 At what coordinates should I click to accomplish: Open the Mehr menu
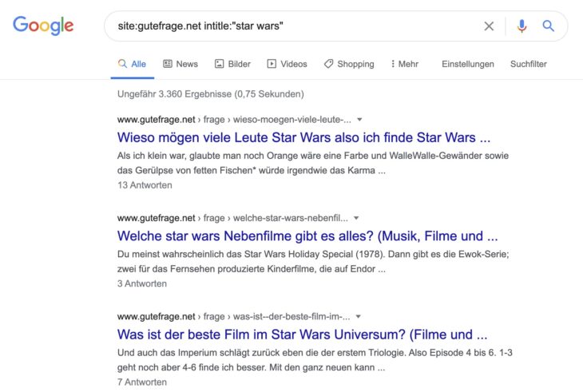coord(404,64)
